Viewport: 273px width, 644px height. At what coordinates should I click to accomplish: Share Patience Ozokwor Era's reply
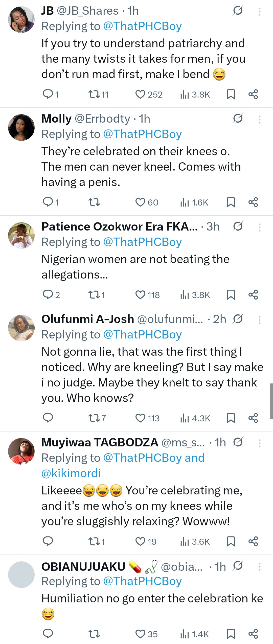coord(253,295)
